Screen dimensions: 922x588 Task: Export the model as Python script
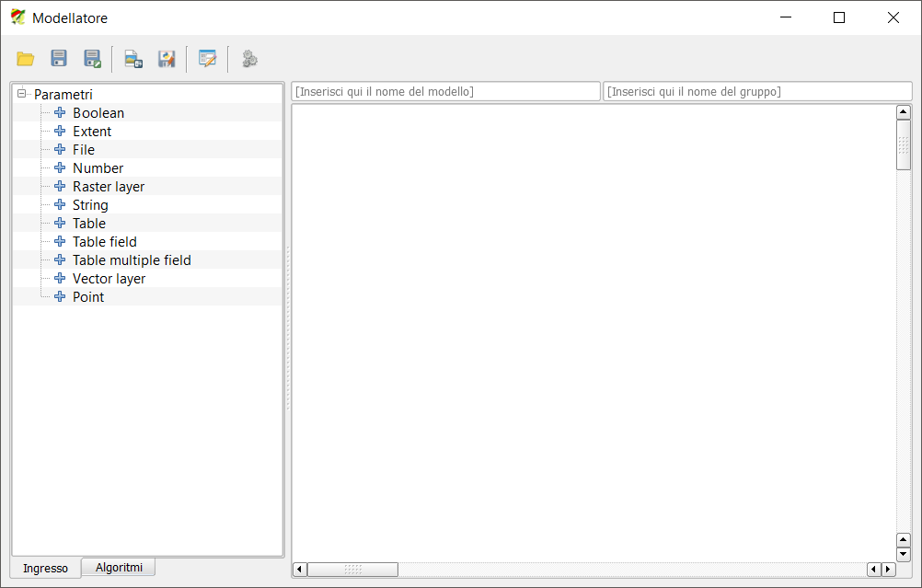coord(167,59)
